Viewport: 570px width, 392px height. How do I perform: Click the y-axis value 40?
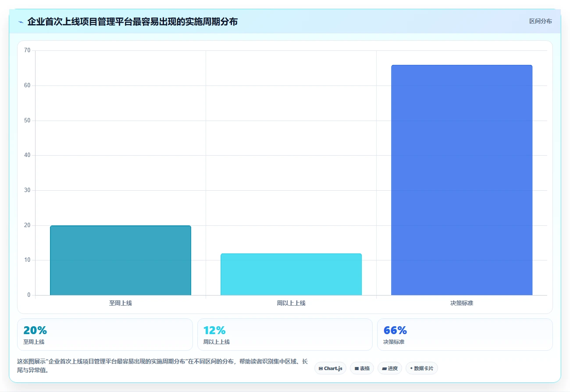27,155
